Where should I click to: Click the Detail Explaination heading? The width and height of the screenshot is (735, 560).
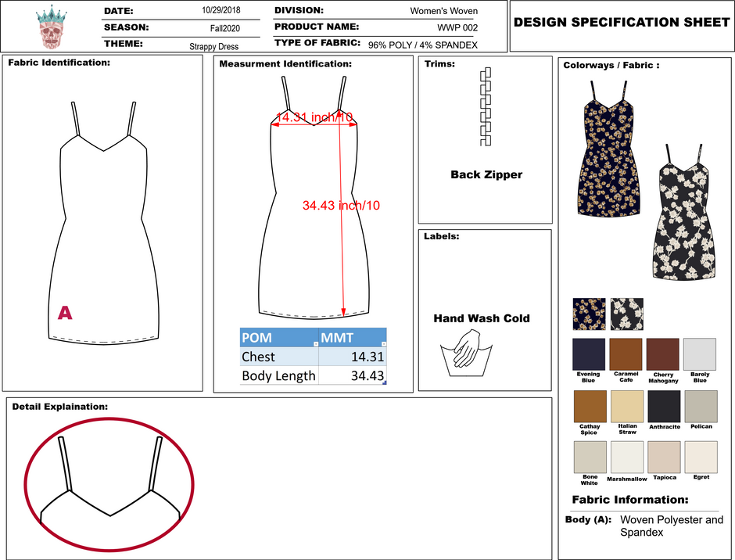point(60,407)
